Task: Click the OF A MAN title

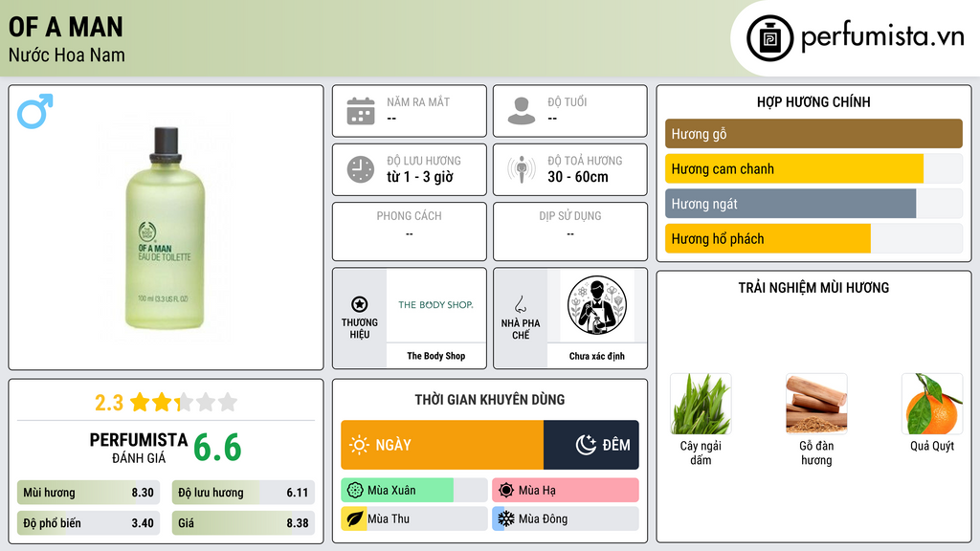Action: coord(66,28)
